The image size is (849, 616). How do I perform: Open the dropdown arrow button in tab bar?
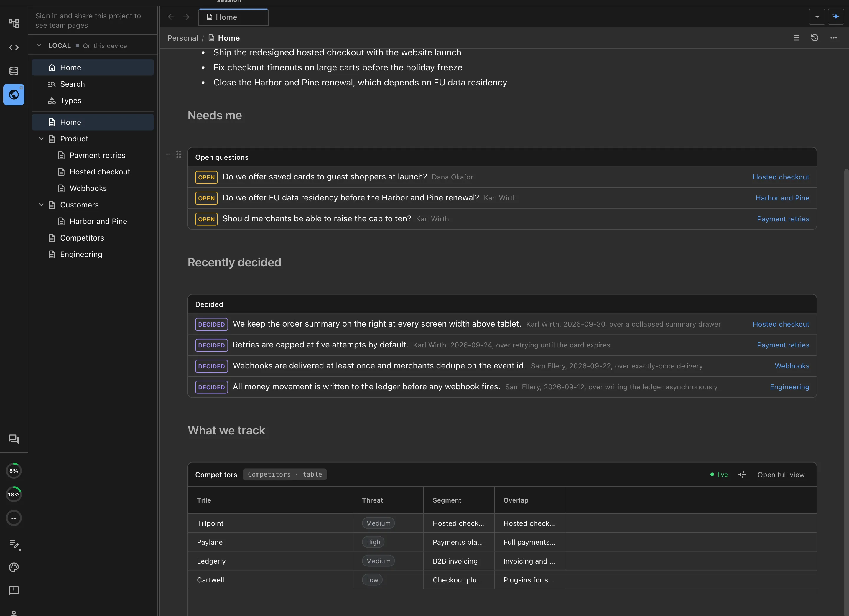point(817,17)
